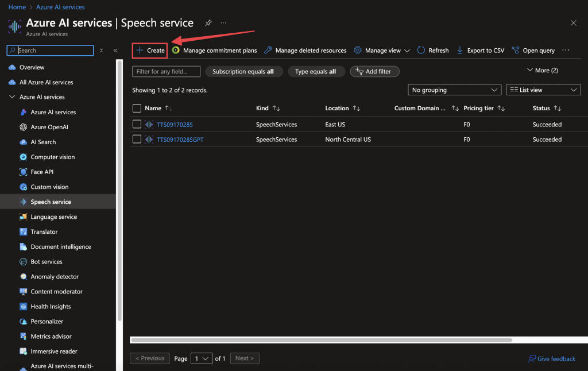Screen dimensions: 588x371
Task: Open Face API from sidebar
Action: (42, 172)
